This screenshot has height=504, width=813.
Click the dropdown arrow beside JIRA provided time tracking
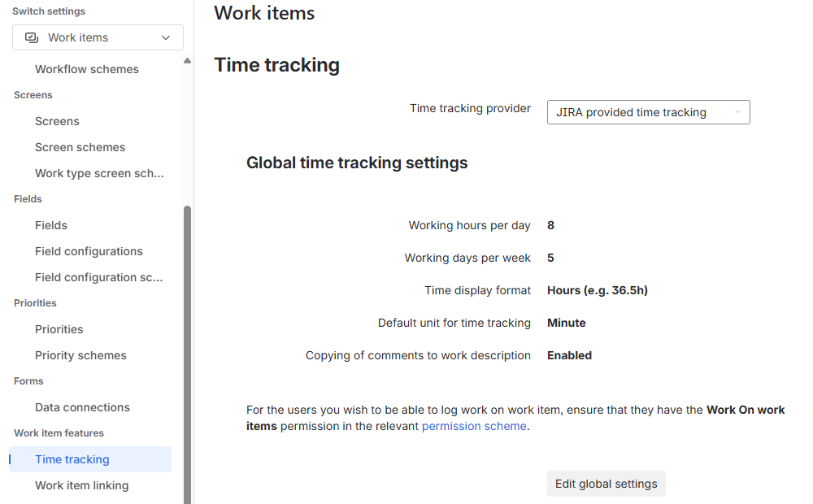coord(737,112)
